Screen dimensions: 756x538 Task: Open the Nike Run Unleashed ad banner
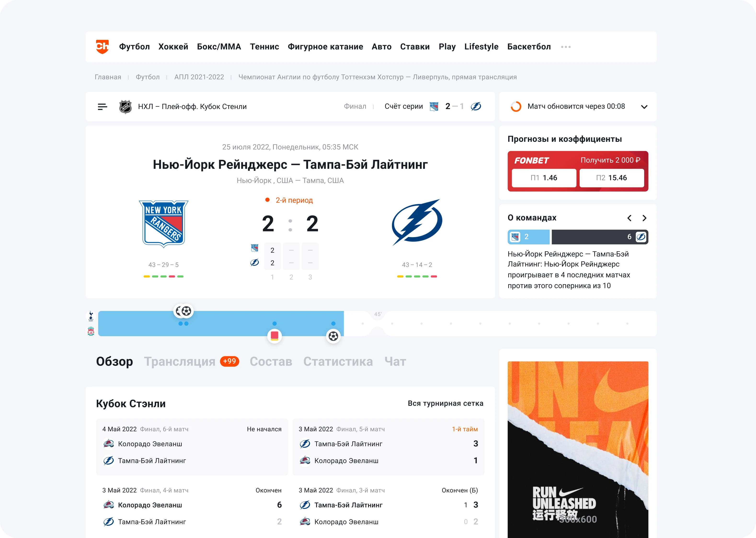578,450
